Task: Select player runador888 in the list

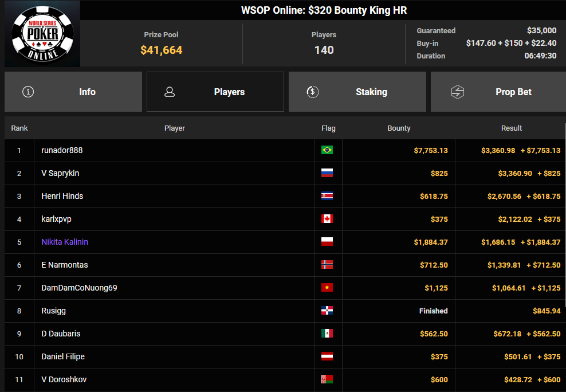Action: pos(62,150)
